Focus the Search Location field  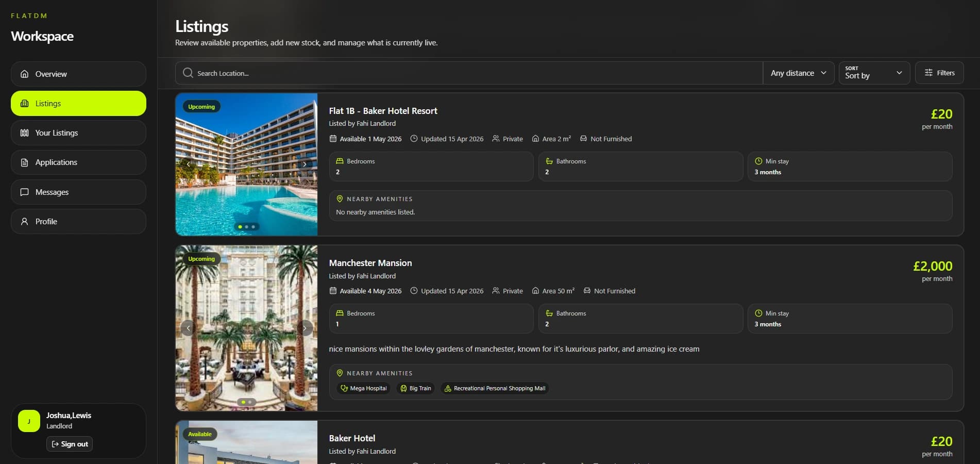(469, 73)
